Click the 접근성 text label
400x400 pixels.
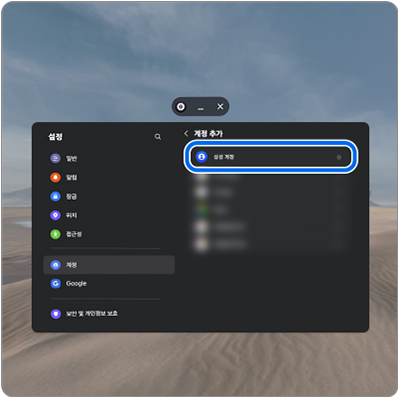point(74,234)
